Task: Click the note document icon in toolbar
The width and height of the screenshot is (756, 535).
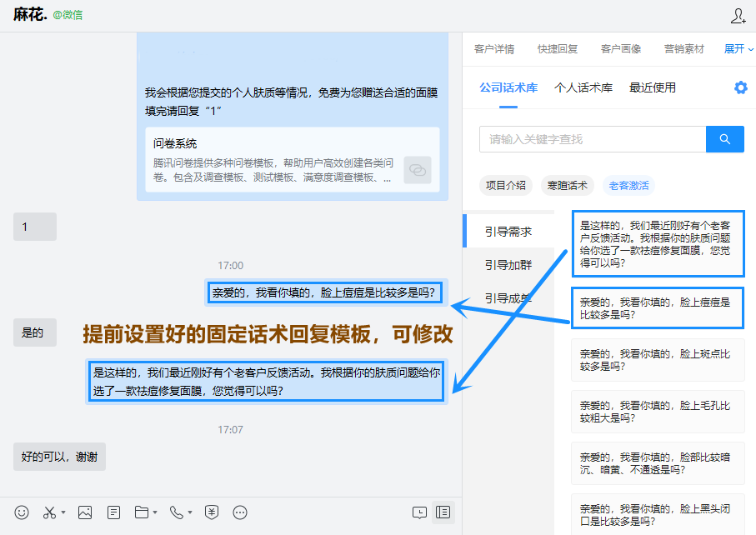Action: tap(114, 512)
